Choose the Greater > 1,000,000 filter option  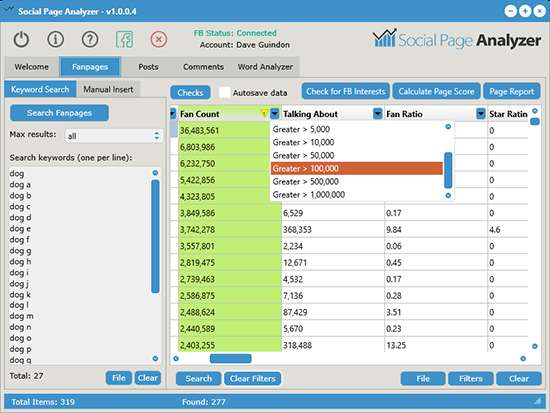pos(357,194)
